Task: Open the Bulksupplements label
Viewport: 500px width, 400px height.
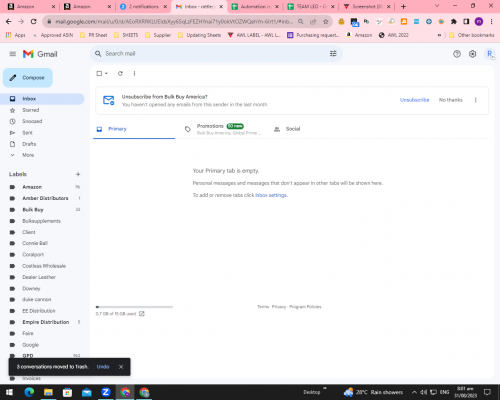Action: coord(43,221)
